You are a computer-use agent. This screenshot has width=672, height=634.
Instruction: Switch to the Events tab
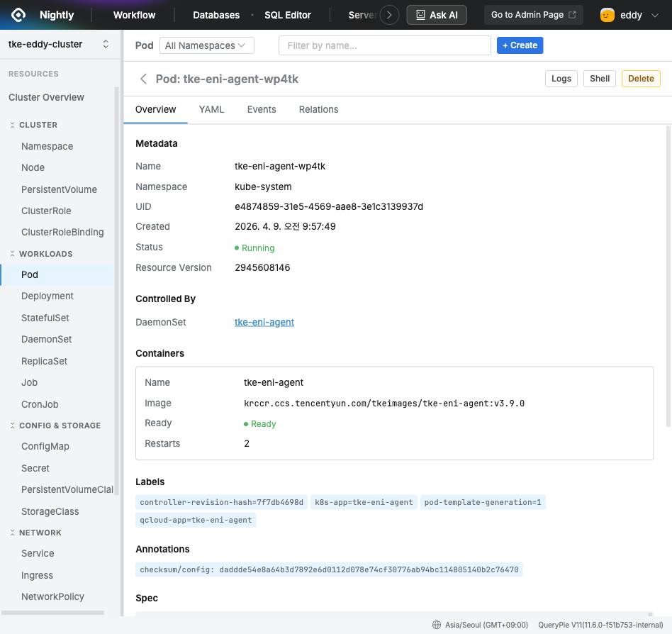click(x=262, y=110)
